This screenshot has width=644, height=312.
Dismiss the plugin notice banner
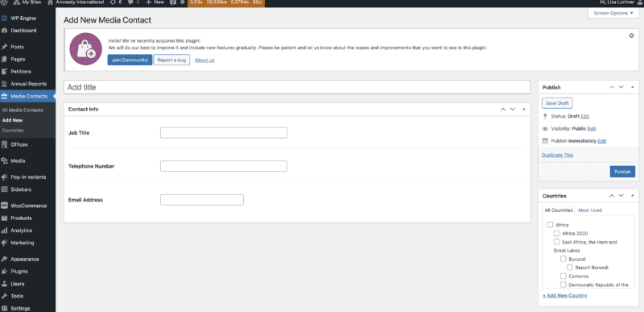632,35
